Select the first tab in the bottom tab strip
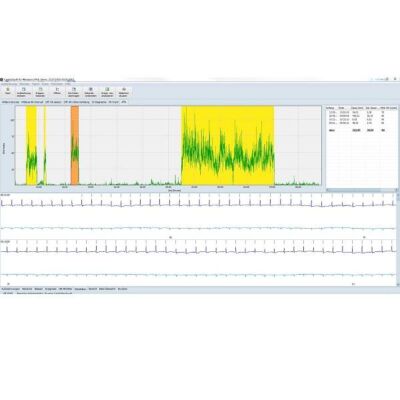400x400 pixels. pos(11,289)
